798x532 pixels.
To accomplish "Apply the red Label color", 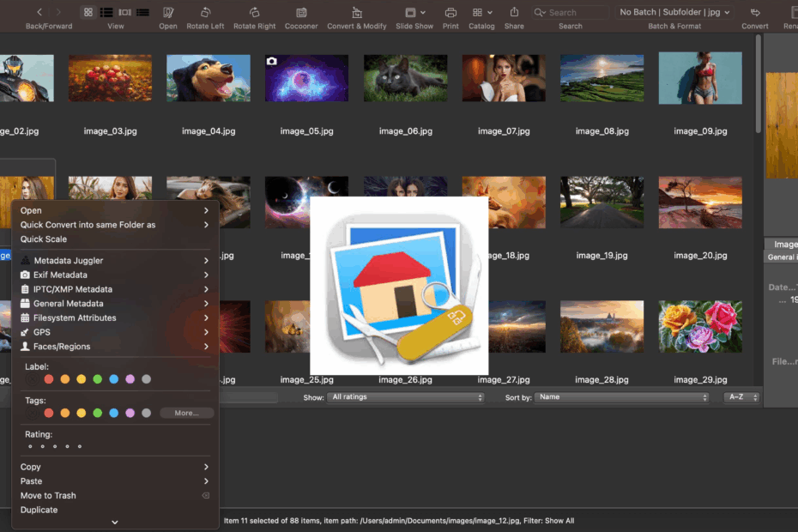I will tap(49, 379).
